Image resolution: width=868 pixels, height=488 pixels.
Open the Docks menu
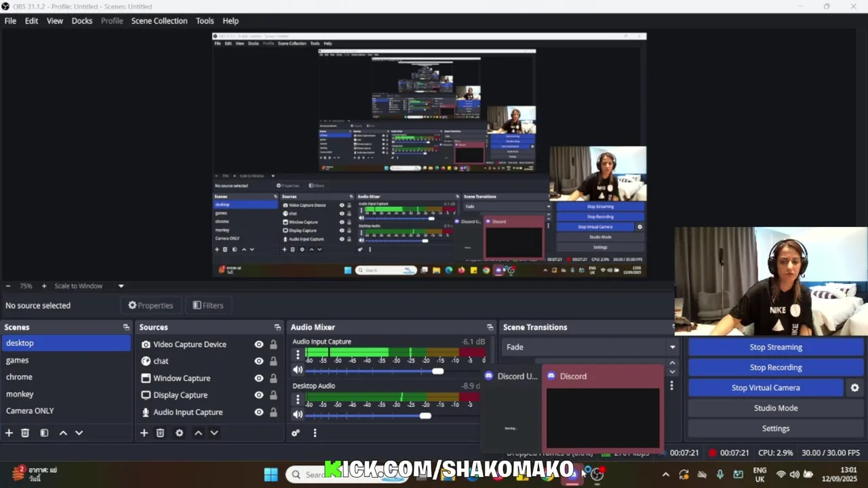[82, 21]
